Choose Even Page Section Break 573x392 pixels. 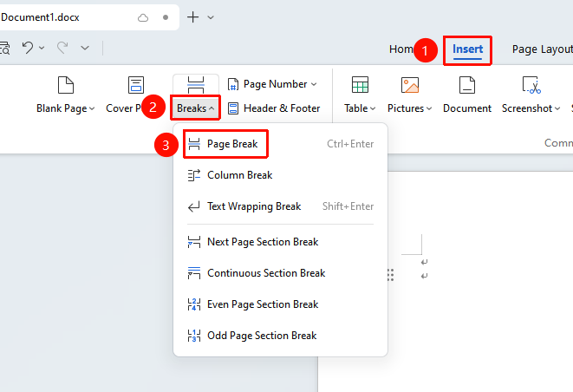coord(280,304)
